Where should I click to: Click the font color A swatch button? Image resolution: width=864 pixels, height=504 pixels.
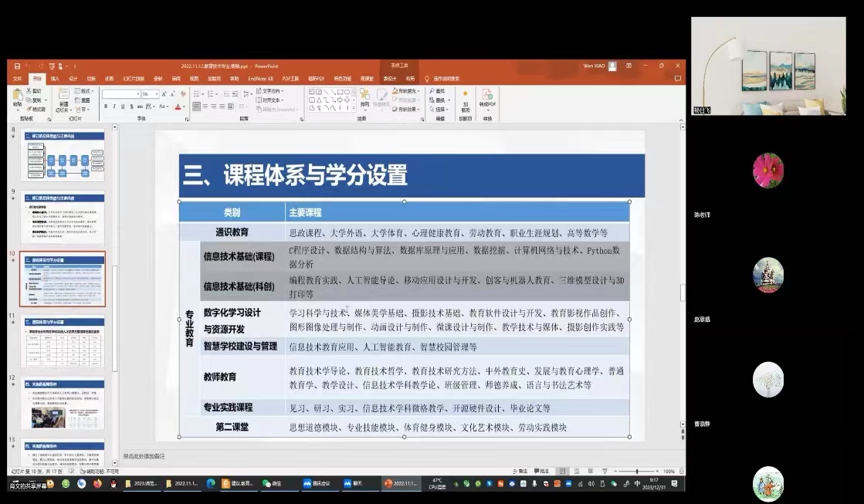pos(178,107)
